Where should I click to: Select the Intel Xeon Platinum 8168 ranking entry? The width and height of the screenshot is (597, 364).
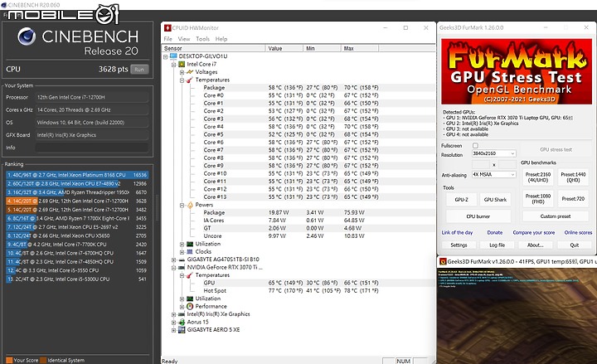pos(77,175)
